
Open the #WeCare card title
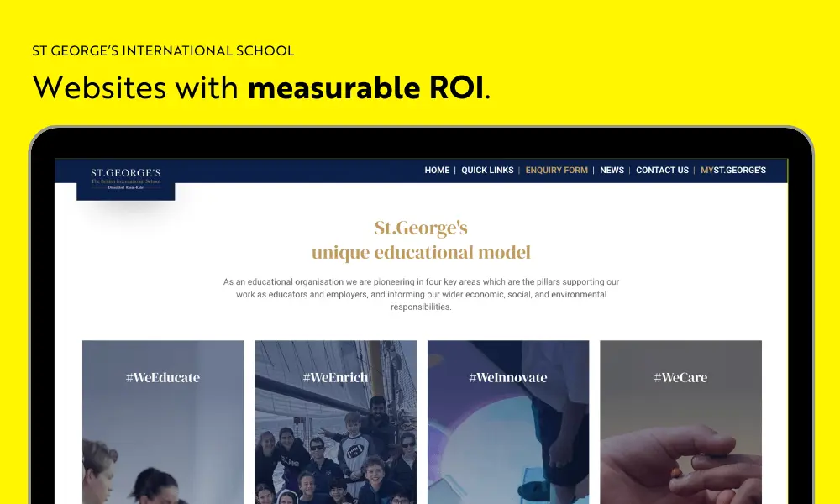[x=680, y=378]
